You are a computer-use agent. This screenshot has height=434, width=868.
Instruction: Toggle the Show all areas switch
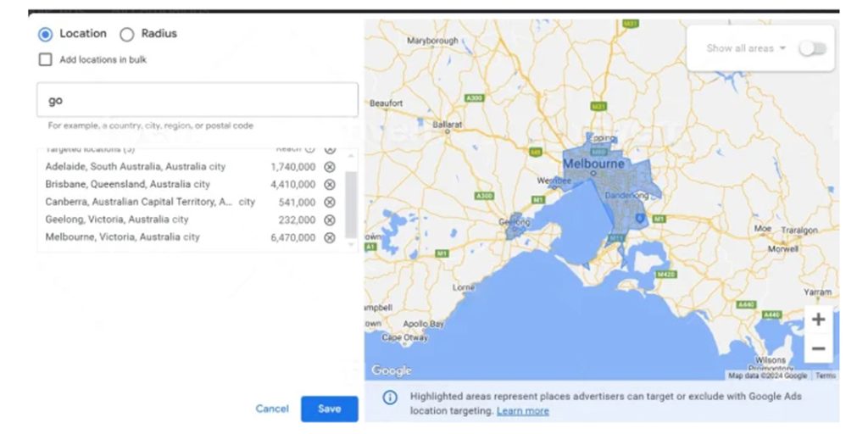coord(811,48)
